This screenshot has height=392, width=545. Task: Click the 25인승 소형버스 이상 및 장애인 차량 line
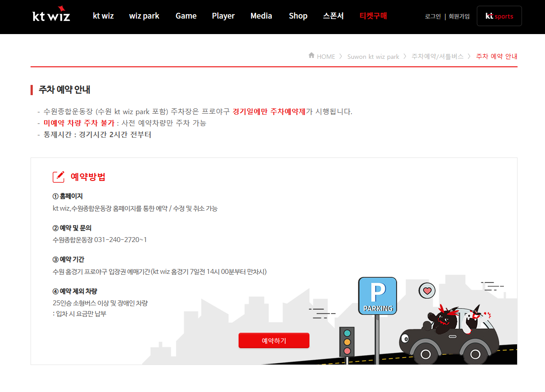[x=100, y=303]
